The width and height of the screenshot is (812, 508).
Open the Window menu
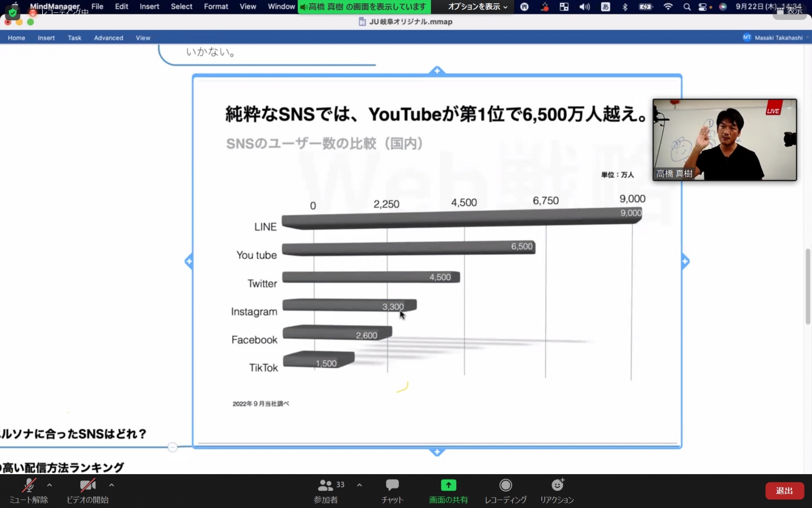click(281, 7)
